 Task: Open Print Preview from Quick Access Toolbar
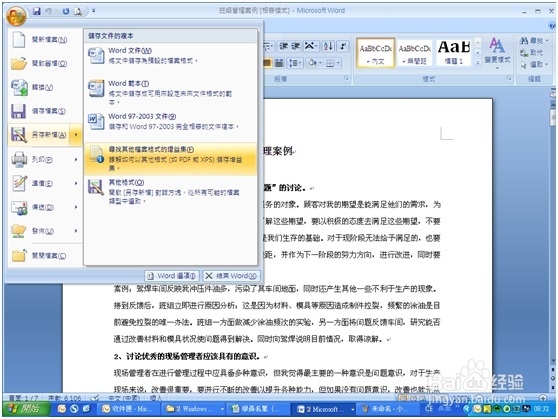(78, 11)
